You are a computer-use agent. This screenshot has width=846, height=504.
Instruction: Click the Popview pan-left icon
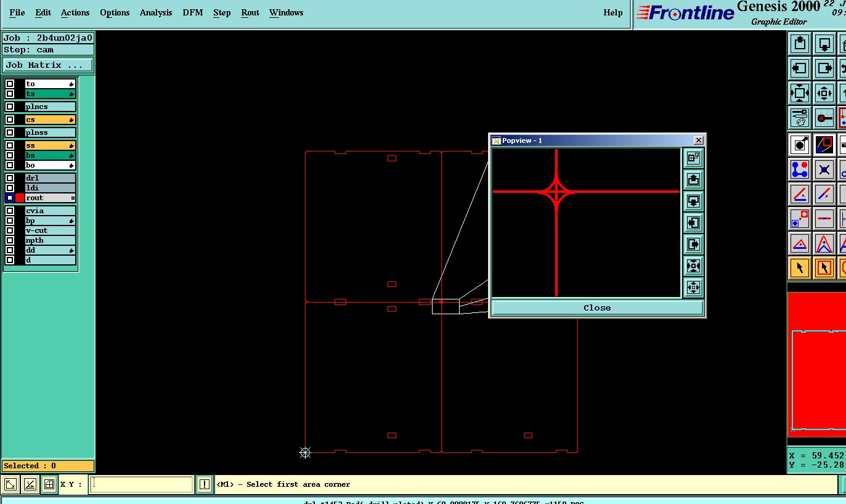[693, 223]
